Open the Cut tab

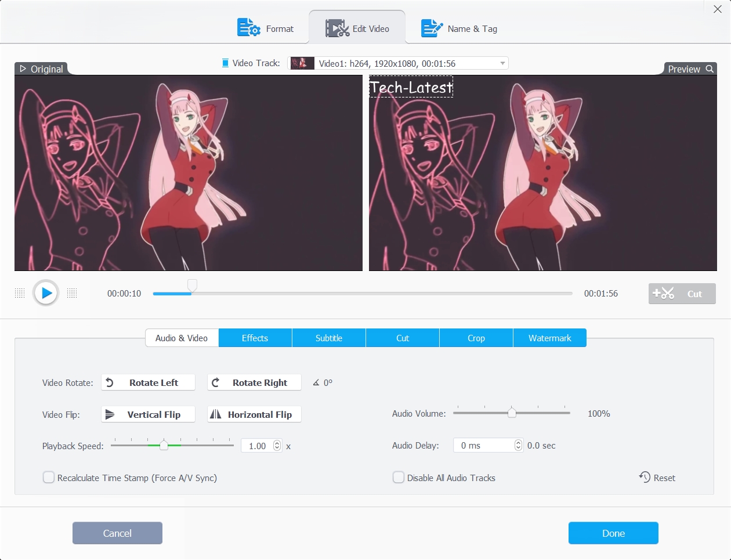click(403, 338)
